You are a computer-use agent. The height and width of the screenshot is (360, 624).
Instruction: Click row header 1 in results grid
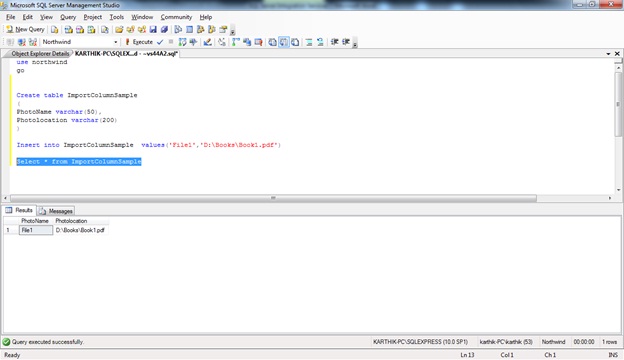[x=11, y=230]
